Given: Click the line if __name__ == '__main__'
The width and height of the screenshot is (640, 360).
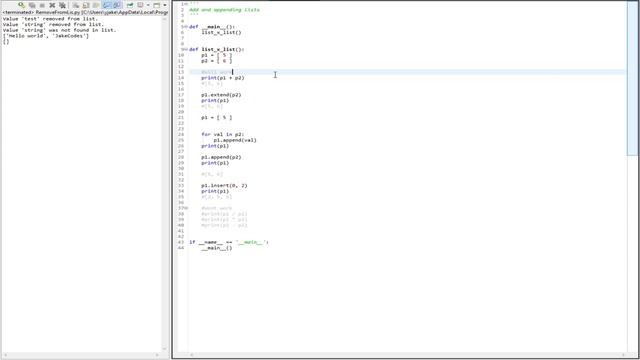Looking at the screenshot, I should [229, 242].
